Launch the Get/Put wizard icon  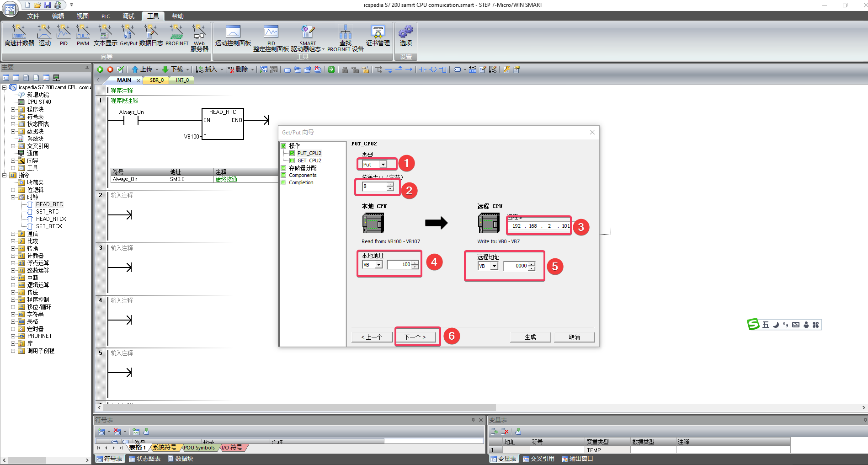pos(128,35)
